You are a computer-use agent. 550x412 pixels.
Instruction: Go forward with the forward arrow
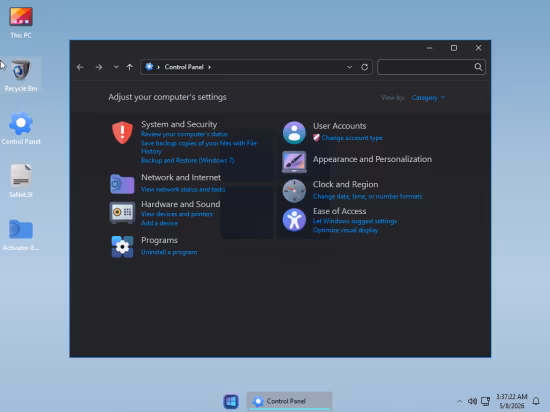point(99,67)
